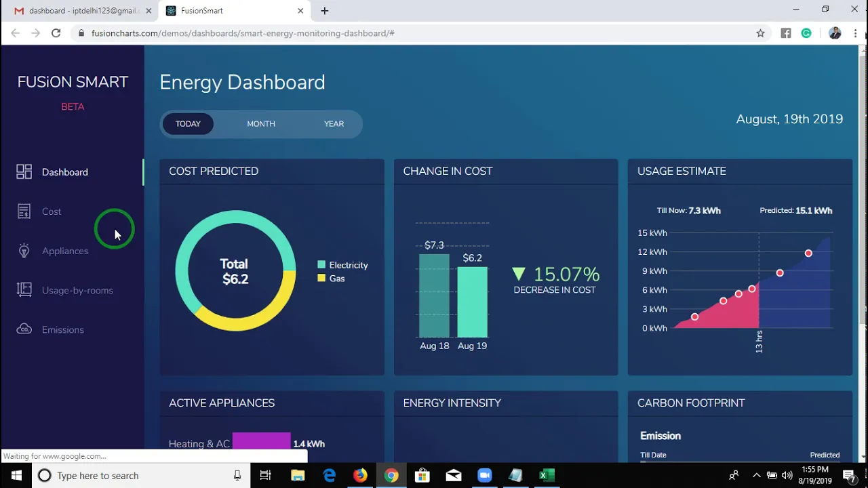Click the Windows Start button

(x=16, y=475)
